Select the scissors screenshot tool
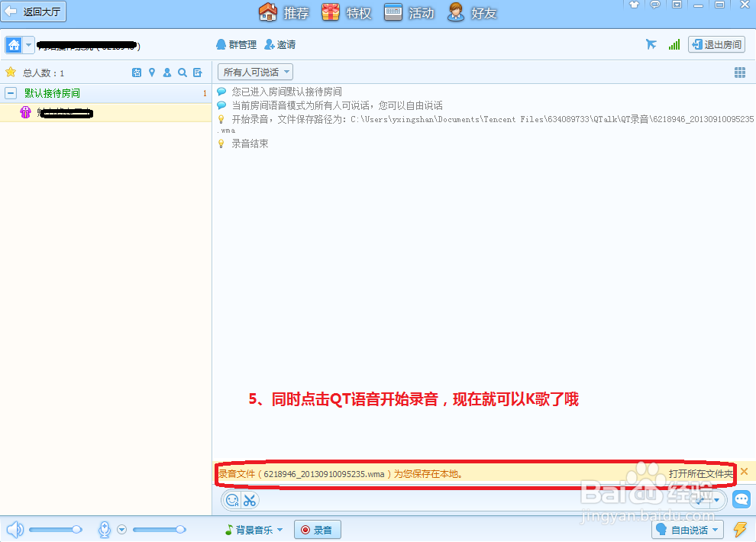756x542 pixels. pyautogui.click(x=250, y=500)
